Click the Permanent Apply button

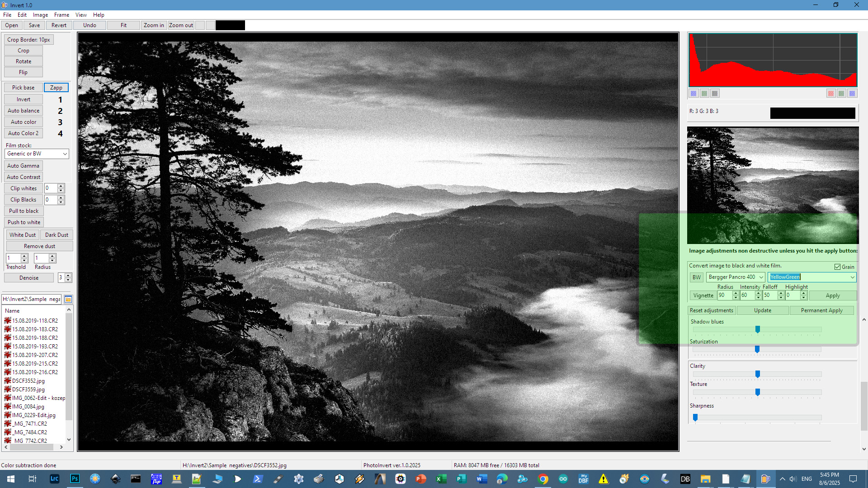tap(821, 310)
